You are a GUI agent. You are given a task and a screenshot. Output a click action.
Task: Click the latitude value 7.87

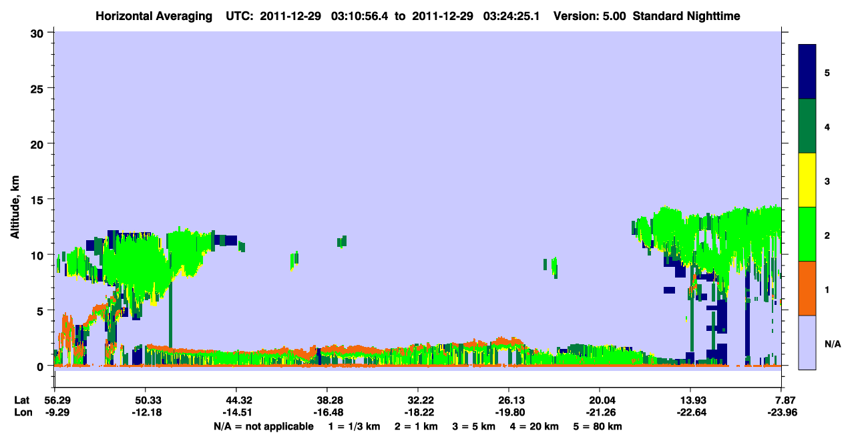pos(782,400)
